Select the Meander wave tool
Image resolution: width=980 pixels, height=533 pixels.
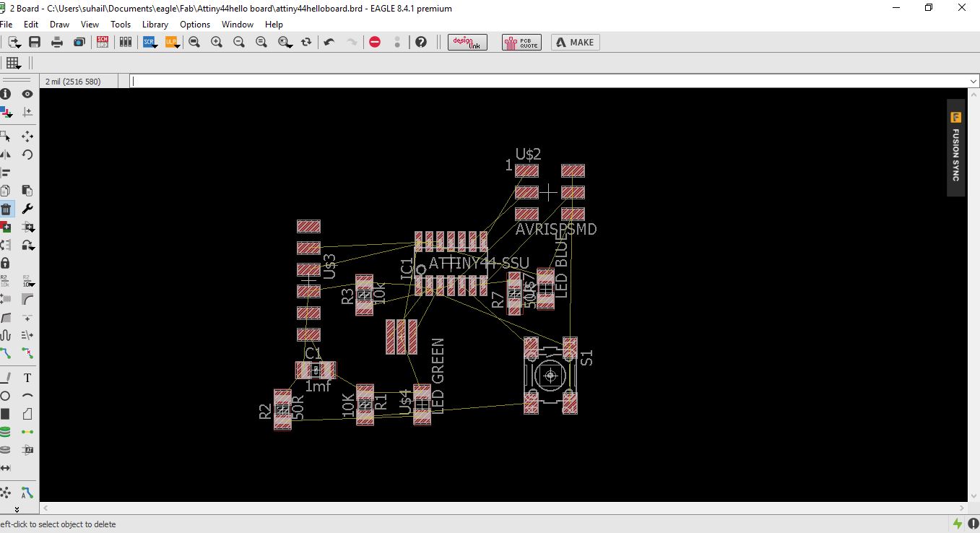[x=5, y=335]
